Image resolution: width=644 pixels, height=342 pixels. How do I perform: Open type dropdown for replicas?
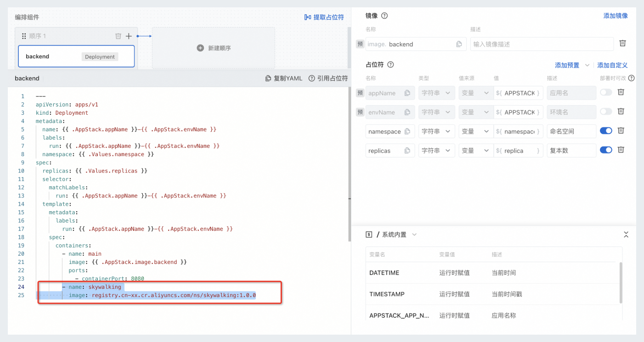click(x=437, y=151)
